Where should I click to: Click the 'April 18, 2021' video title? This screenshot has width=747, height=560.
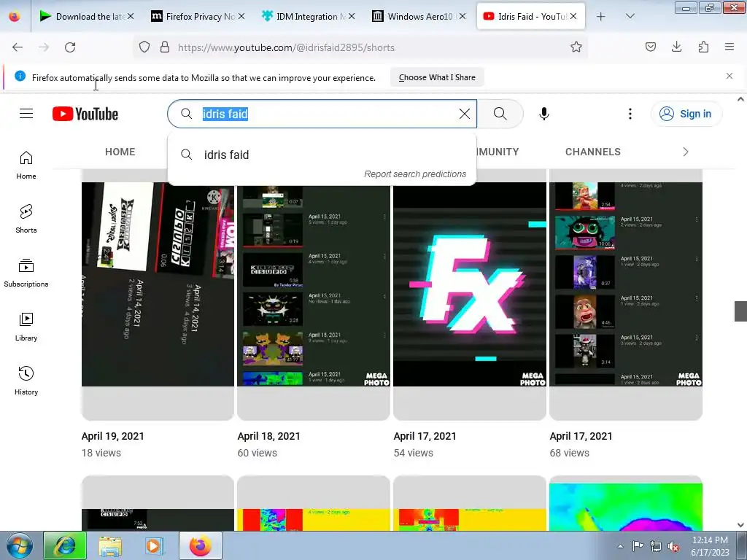(x=268, y=436)
